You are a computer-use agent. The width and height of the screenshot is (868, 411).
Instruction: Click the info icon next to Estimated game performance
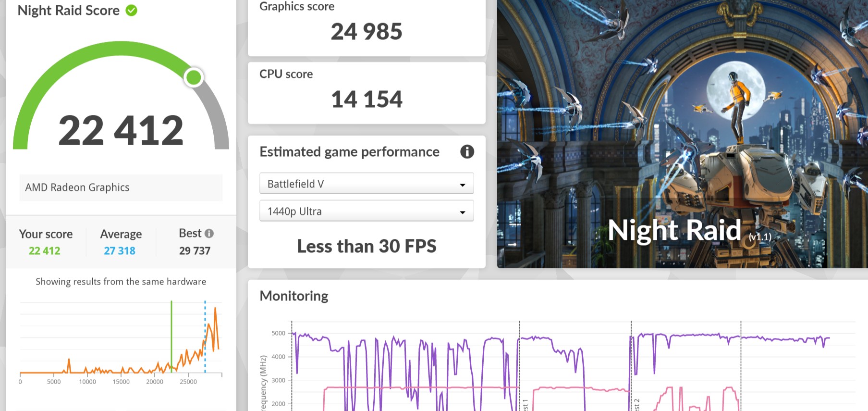(467, 152)
